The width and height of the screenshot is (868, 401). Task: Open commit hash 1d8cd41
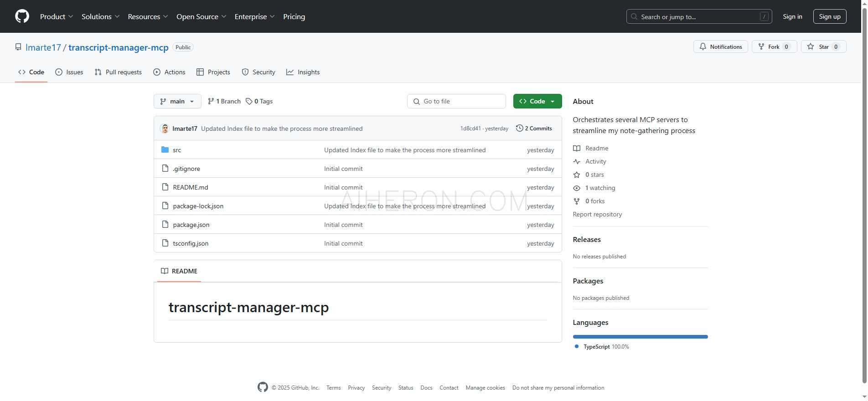(x=470, y=129)
